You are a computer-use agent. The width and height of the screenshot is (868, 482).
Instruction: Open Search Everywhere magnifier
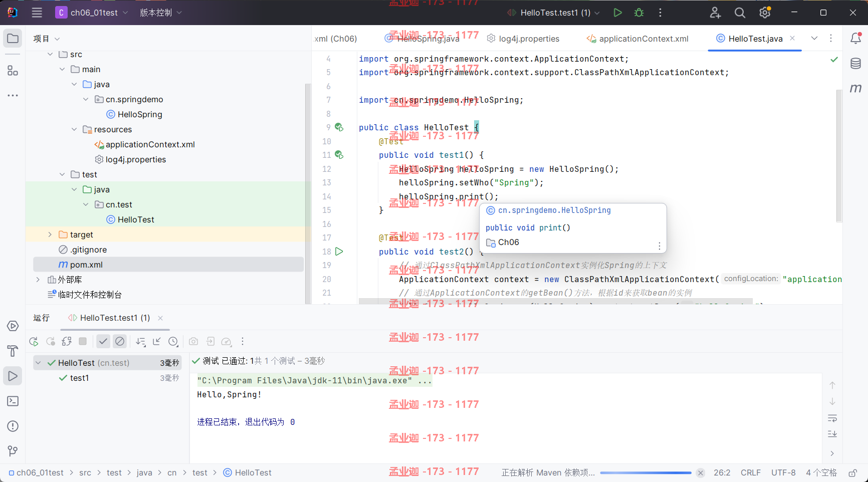click(x=740, y=13)
